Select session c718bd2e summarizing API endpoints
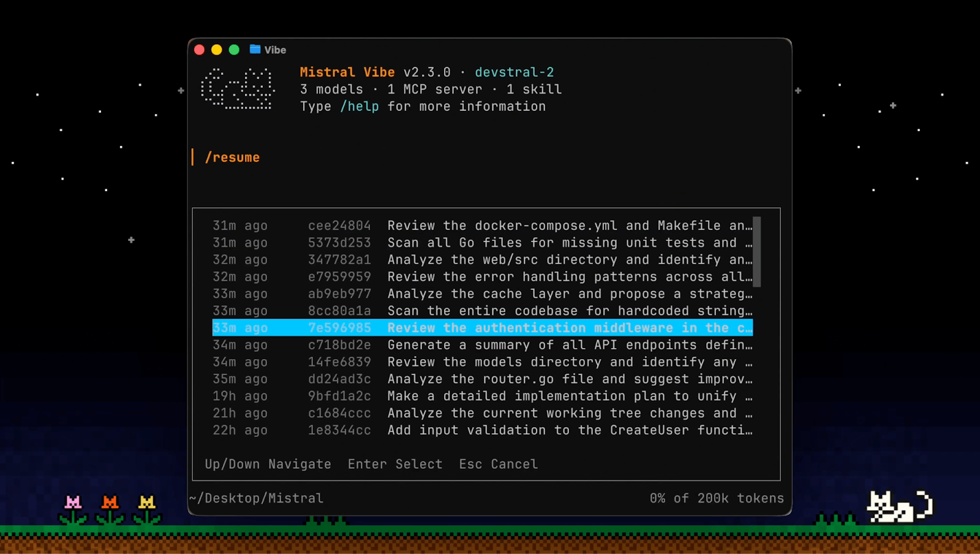The width and height of the screenshot is (980, 554). (x=482, y=345)
